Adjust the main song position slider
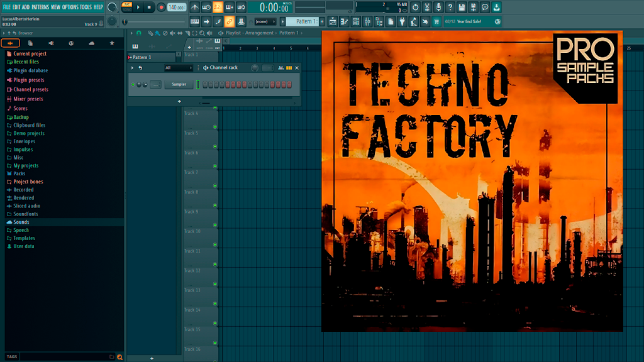The image size is (644, 362). click(x=155, y=22)
